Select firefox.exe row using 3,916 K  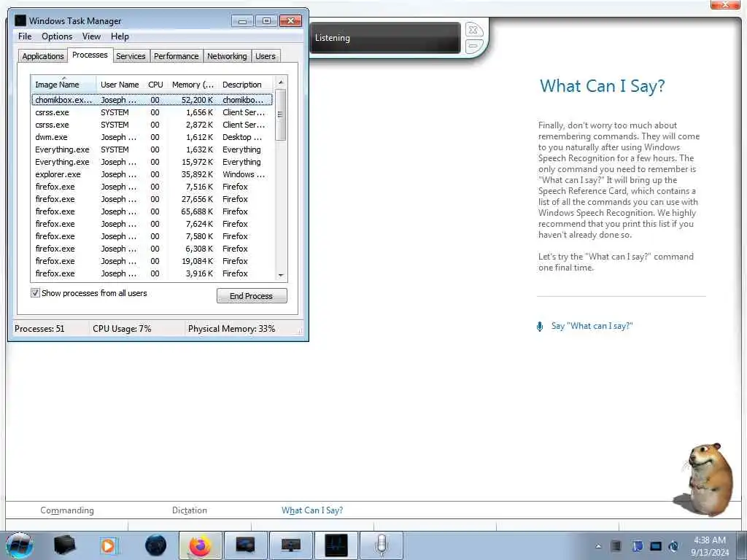point(152,273)
